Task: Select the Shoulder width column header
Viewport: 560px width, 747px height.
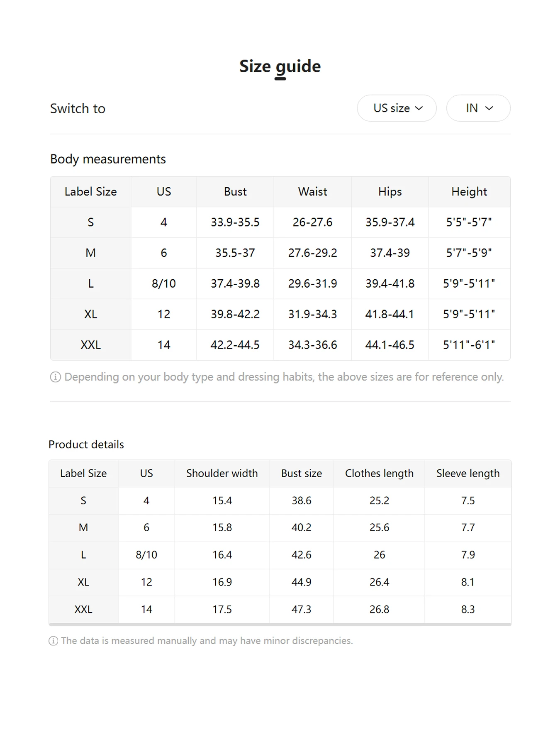Action: click(x=222, y=474)
